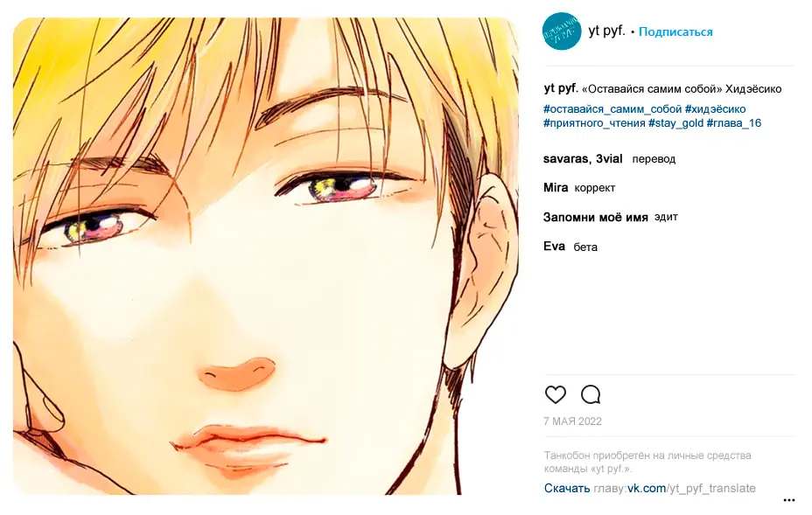The image size is (812, 515).
Task: Click commenter name savaras, 3vial
Action: tap(583, 159)
